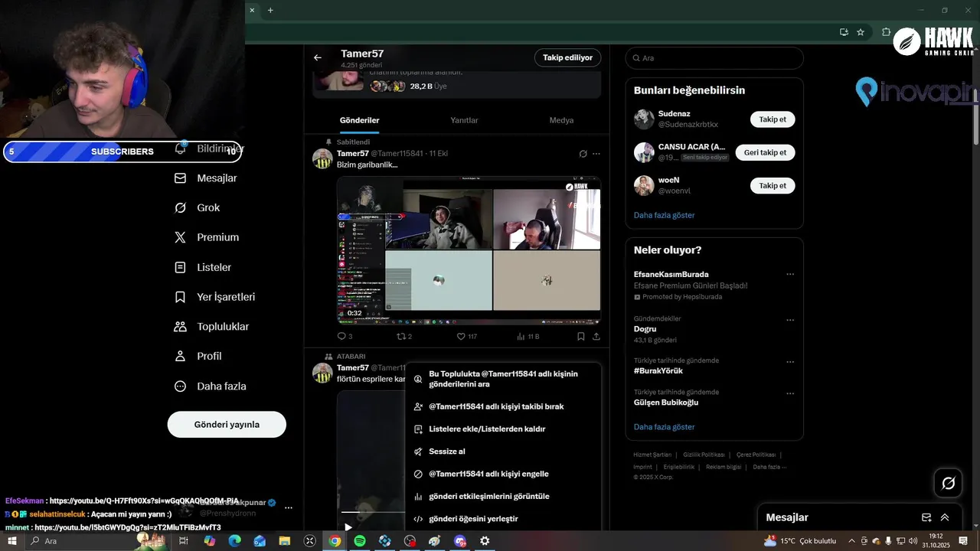Play the second post video
This screenshot has width=980, height=551.
348,527
